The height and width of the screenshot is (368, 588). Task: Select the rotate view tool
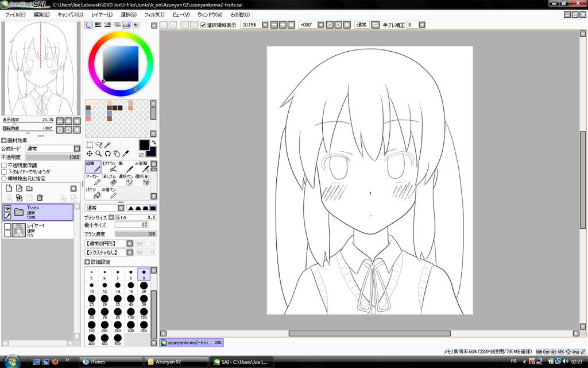pos(107,154)
